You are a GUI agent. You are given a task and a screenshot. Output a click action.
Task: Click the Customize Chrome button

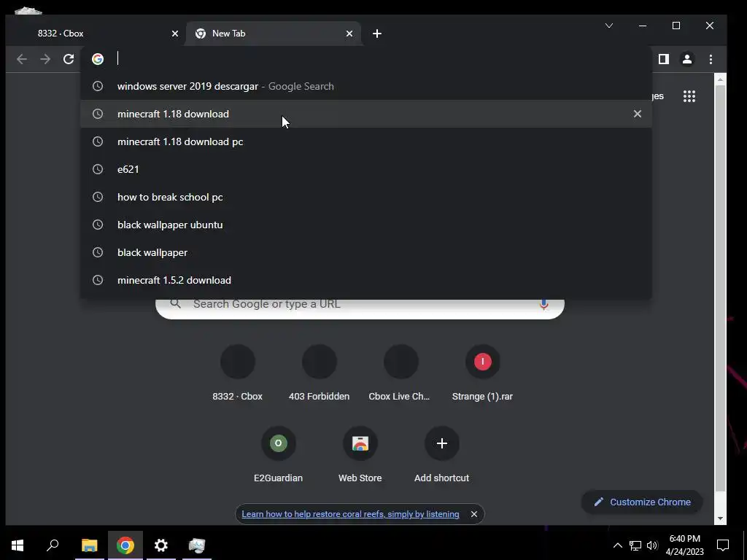pyautogui.click(x=642, y=502)
